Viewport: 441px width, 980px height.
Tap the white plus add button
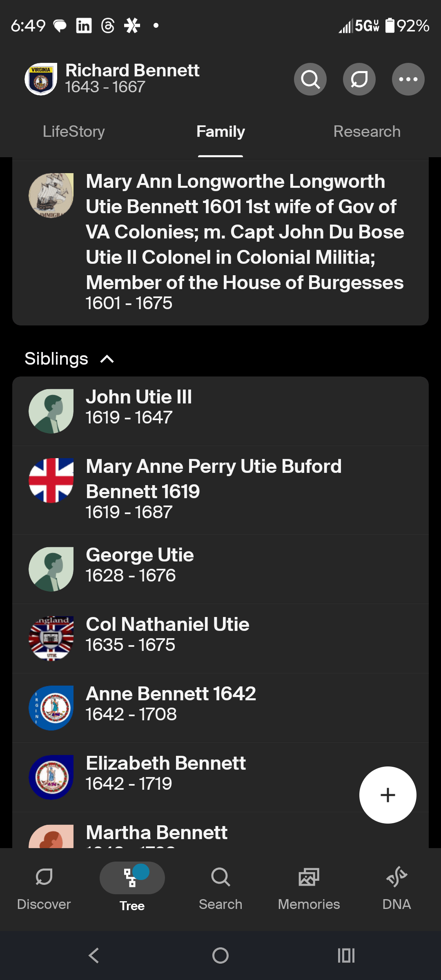click(388, 795)
